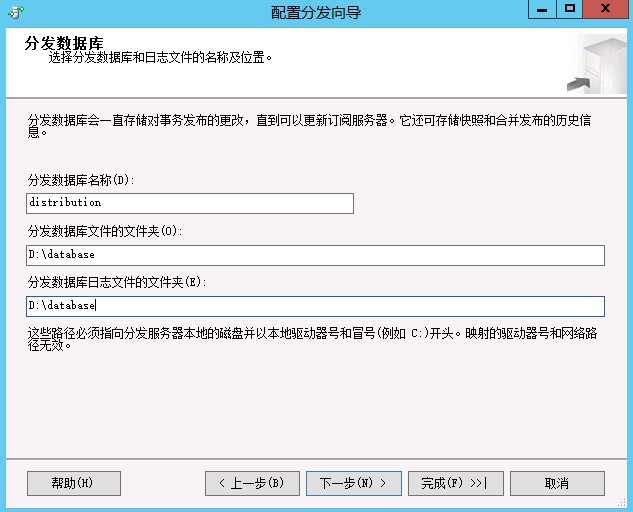Click the note about local drive paths
The height and width of the screenshot is (512, 633).
(312, 340)
